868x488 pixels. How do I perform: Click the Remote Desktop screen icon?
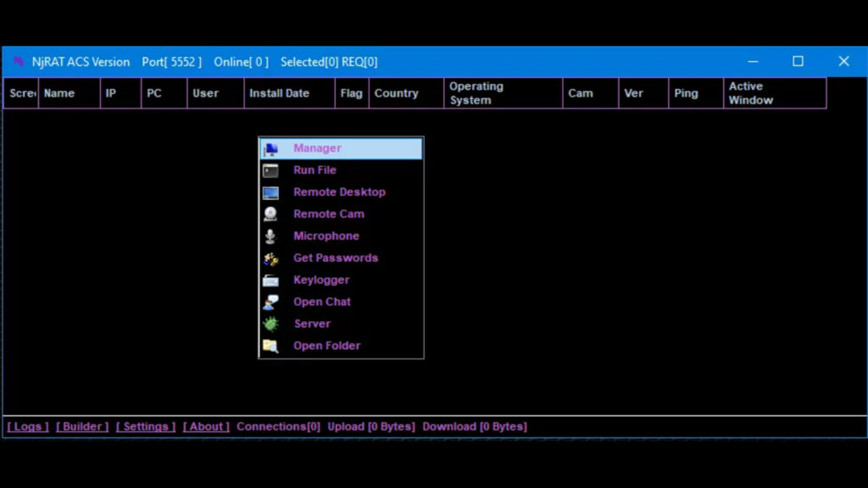coord(270,192)
